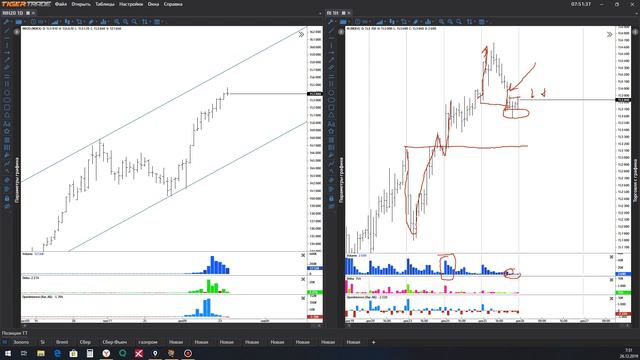Select the line drawing tool in right chart sidebar
640x360 pixels.
pyautogui.click(x=331, y=31)
